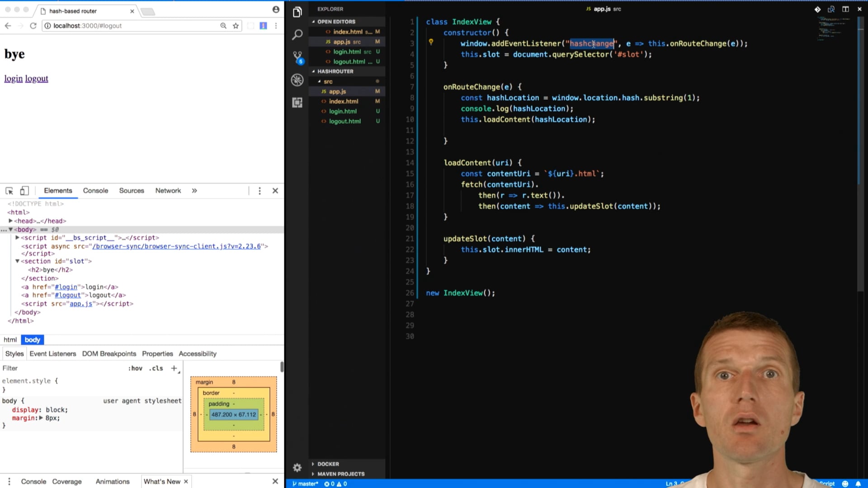Toggle the .cls class editor option
Viewport: 868px width, 488px height.
pos(156,368)
